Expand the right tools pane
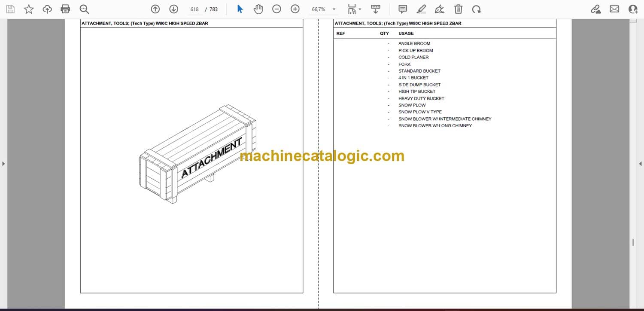Screen dimensions: 644x311 (x=640, y=164)
